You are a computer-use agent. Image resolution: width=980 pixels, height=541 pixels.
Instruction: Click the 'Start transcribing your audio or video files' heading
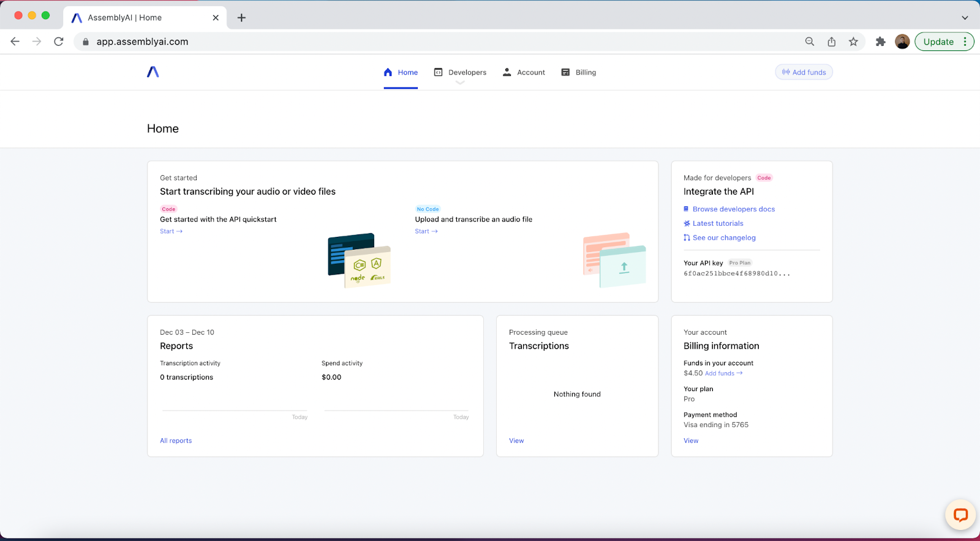tap(247, 192)
